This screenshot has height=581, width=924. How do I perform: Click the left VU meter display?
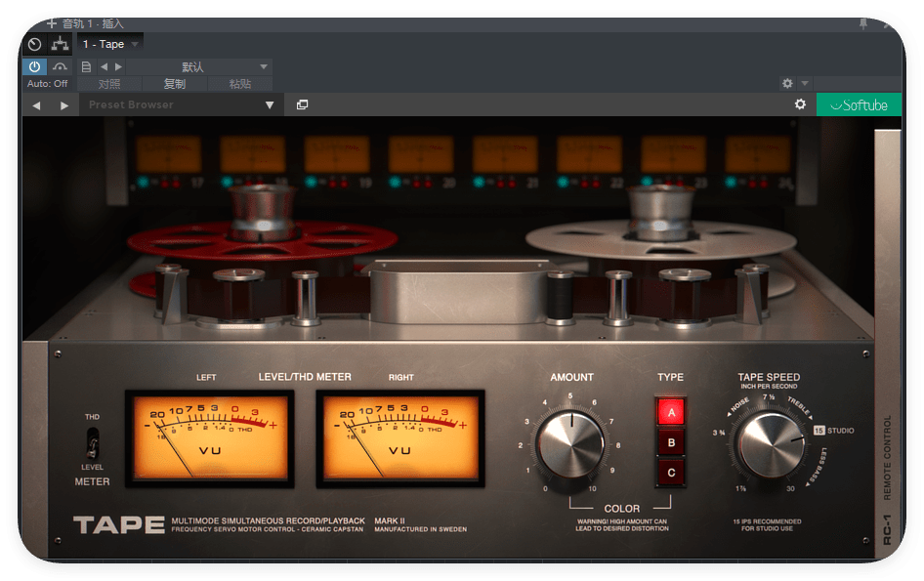(210, 437)
